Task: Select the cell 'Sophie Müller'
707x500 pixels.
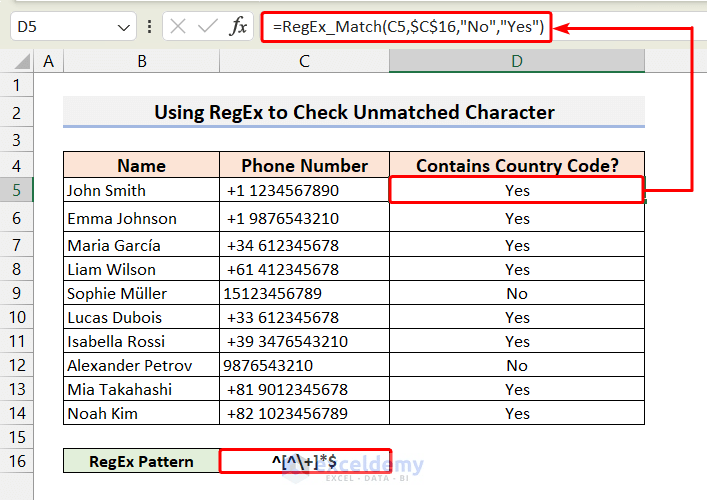Action: tap(142, 293)
